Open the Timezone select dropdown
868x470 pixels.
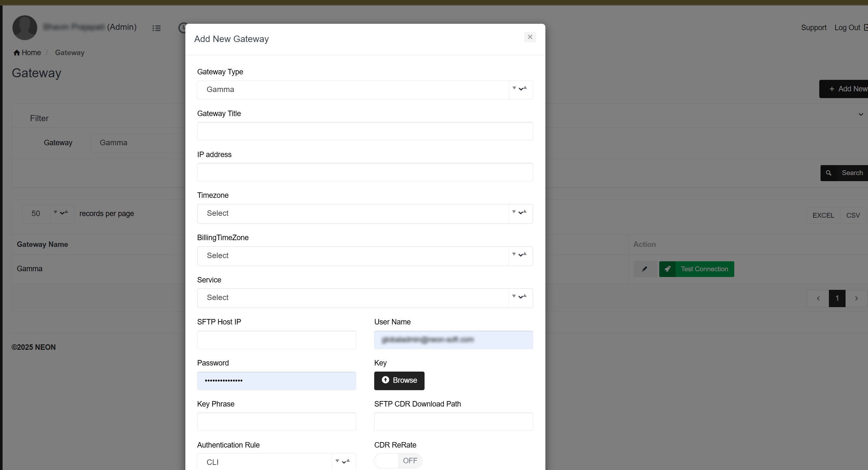point(365,213)
